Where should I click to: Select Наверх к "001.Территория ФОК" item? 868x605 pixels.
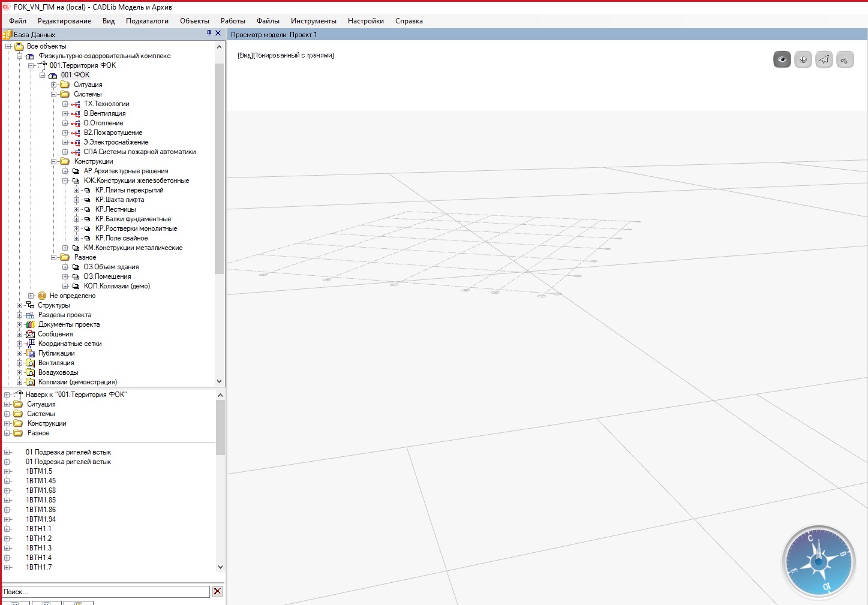click(x=76, y=395)
